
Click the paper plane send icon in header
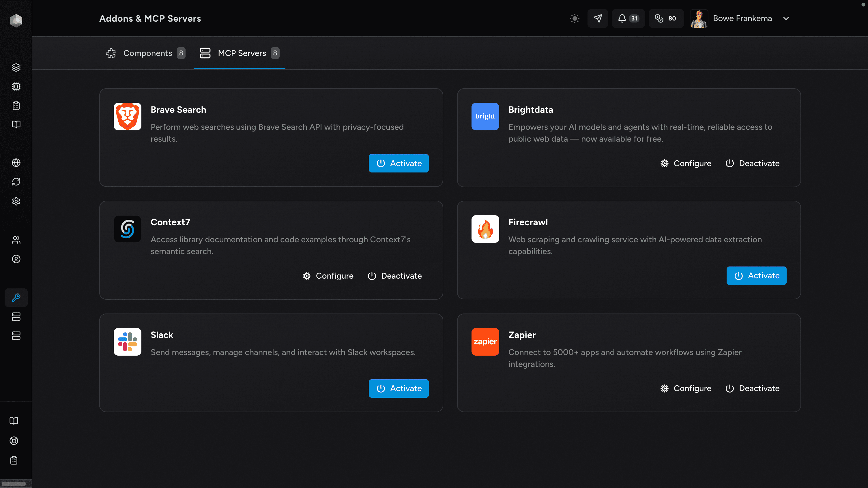coord(598,18)
